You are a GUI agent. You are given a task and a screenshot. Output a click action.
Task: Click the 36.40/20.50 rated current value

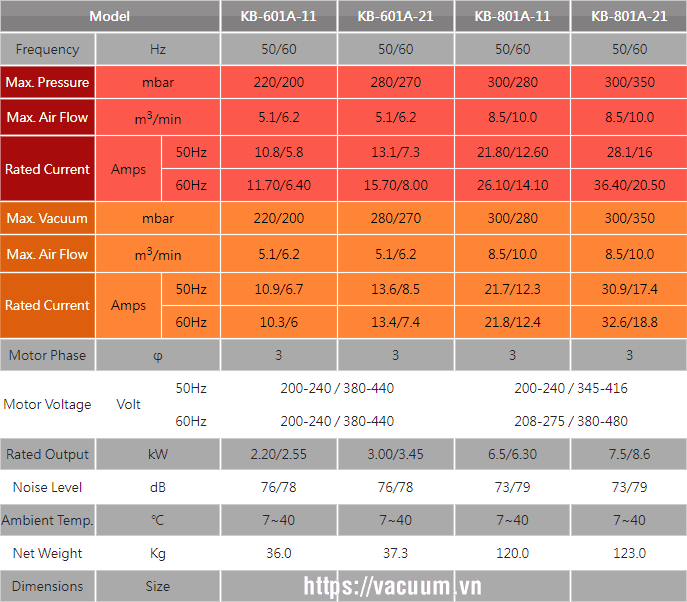(629, 185)
